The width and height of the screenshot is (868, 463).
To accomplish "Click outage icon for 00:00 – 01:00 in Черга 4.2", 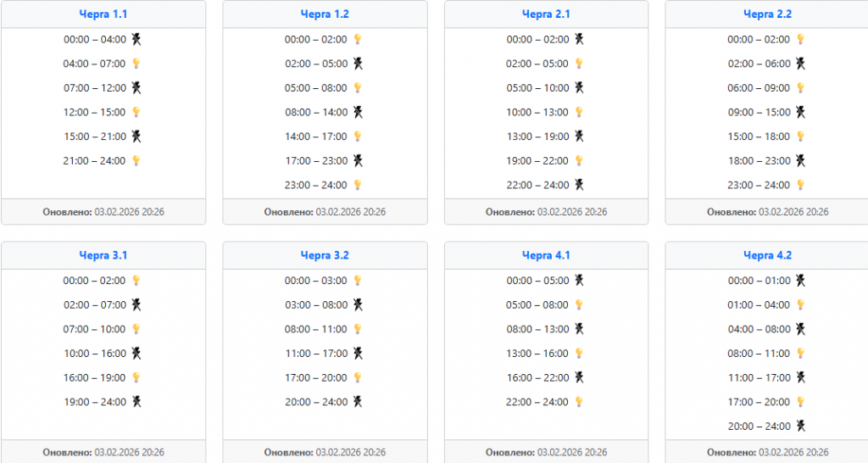I will click(800, 280).
